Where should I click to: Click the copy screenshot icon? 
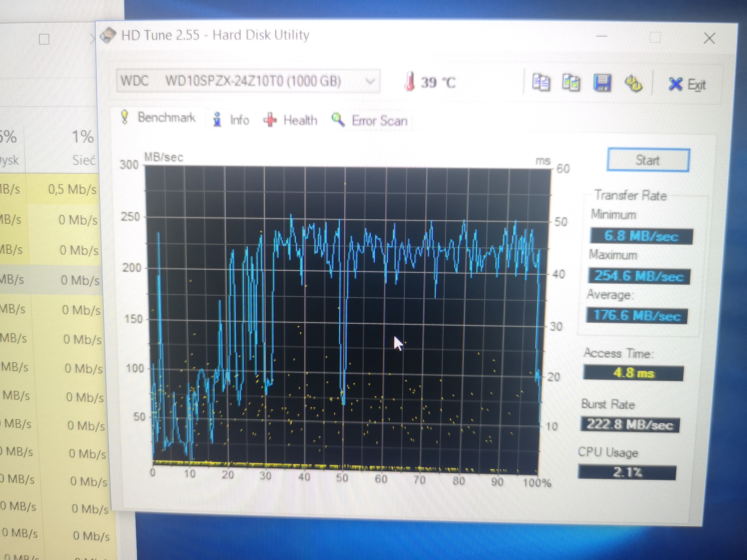click(571, 83)
